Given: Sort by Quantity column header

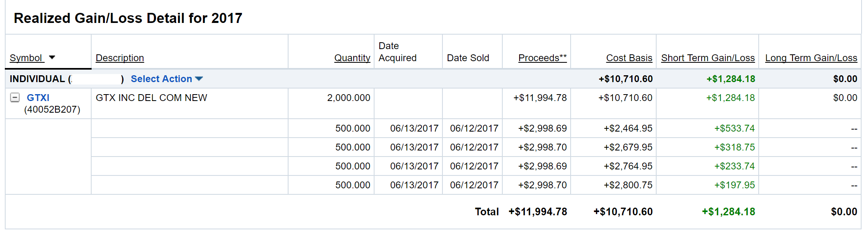Looking at the screenshot, I should click(x=352, y=58).
